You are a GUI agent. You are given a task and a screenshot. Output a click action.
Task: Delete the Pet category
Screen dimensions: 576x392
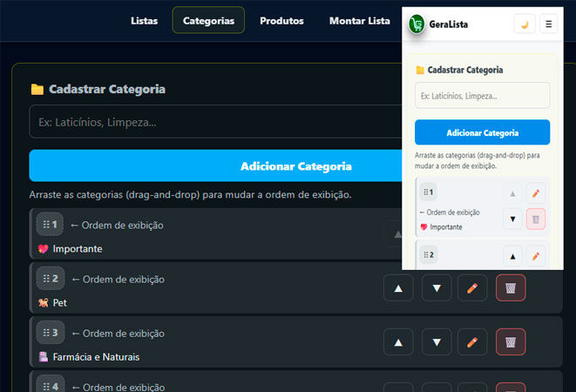pyautogui.click(x=511, y=288)
